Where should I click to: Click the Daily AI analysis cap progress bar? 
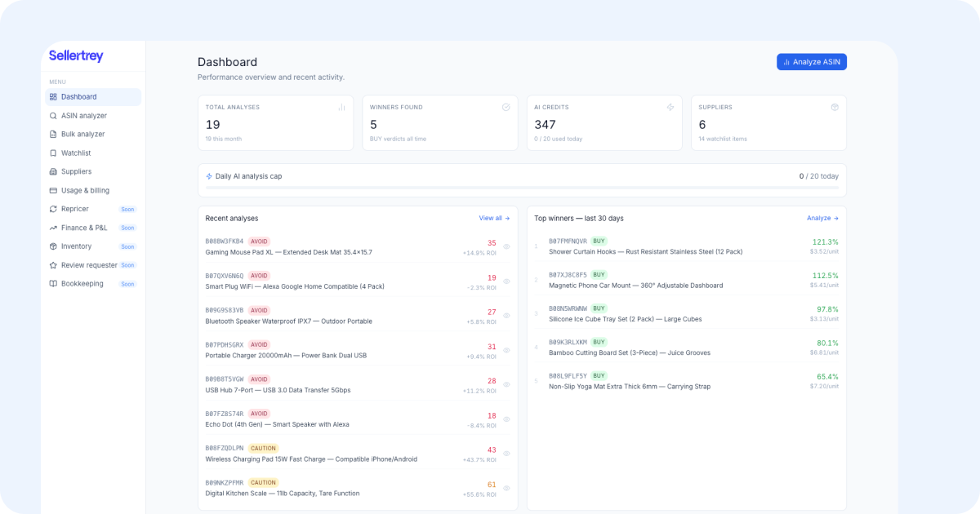pyautogui.click(x=522, y=188)
